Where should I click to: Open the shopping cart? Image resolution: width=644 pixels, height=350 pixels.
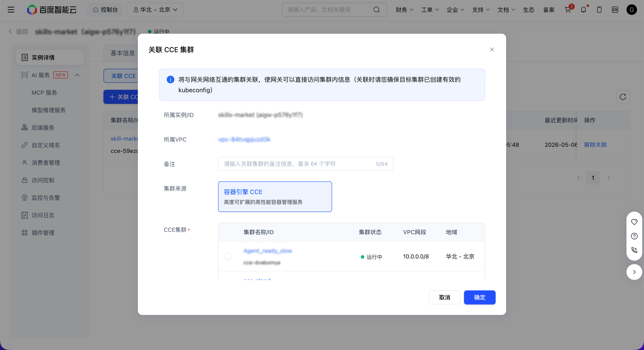[568, 10]
